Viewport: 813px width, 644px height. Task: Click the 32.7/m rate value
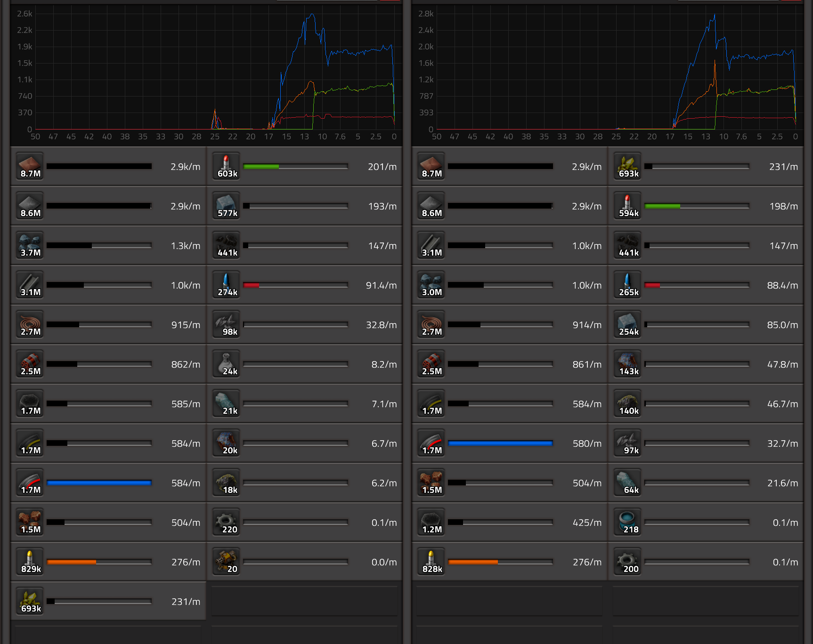coord(783,443)
